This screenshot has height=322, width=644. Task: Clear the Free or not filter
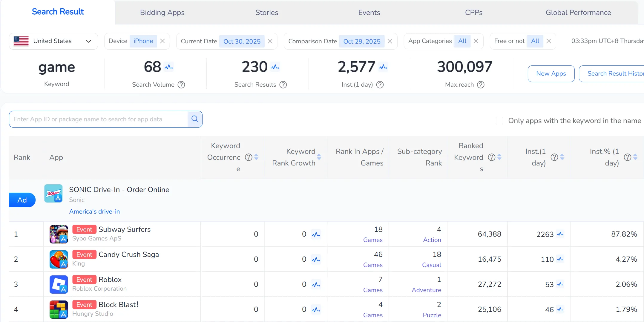(x=549, y=41)
